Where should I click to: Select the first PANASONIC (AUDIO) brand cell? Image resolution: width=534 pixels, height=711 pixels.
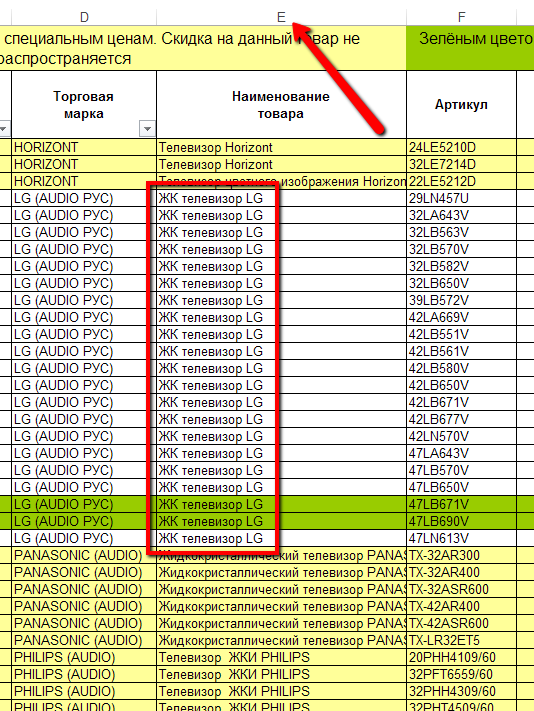coord(84,555)
